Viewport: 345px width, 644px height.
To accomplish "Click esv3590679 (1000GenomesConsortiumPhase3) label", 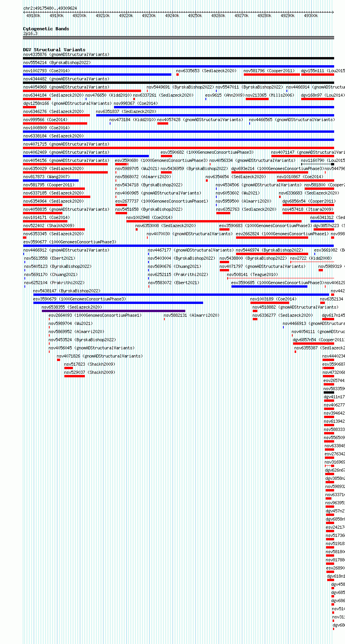I will pyautogui.click(x=80, y=299).
